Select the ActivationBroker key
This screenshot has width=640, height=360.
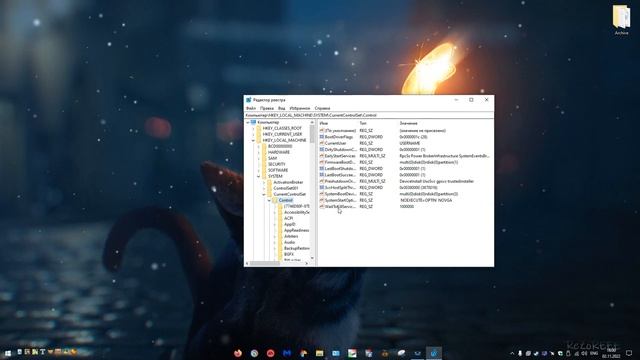(288, 182)
